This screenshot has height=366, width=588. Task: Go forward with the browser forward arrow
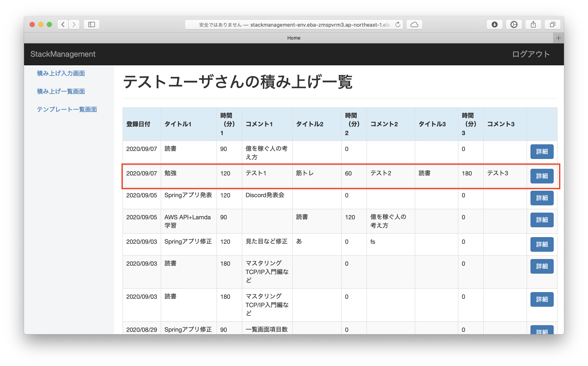point(74,24)
